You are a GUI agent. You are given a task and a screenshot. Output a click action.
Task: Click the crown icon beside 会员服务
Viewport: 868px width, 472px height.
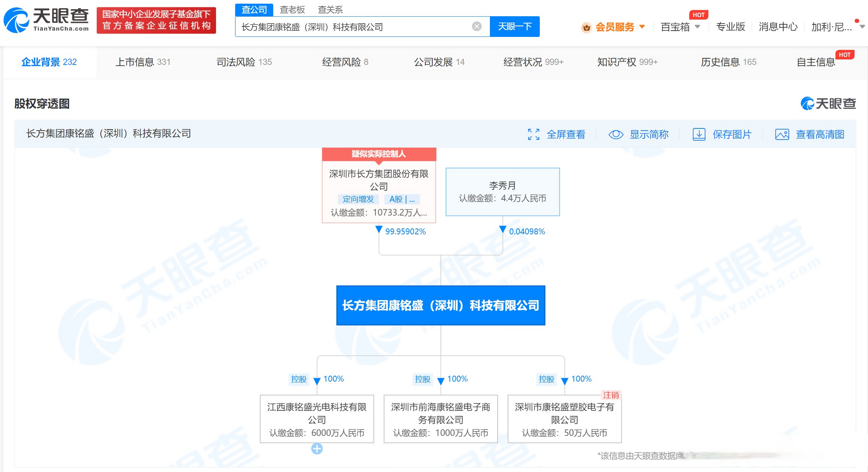587,27
